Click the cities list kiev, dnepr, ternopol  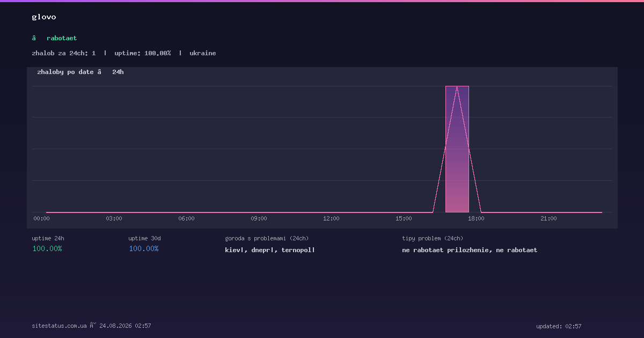pos(270,250)
